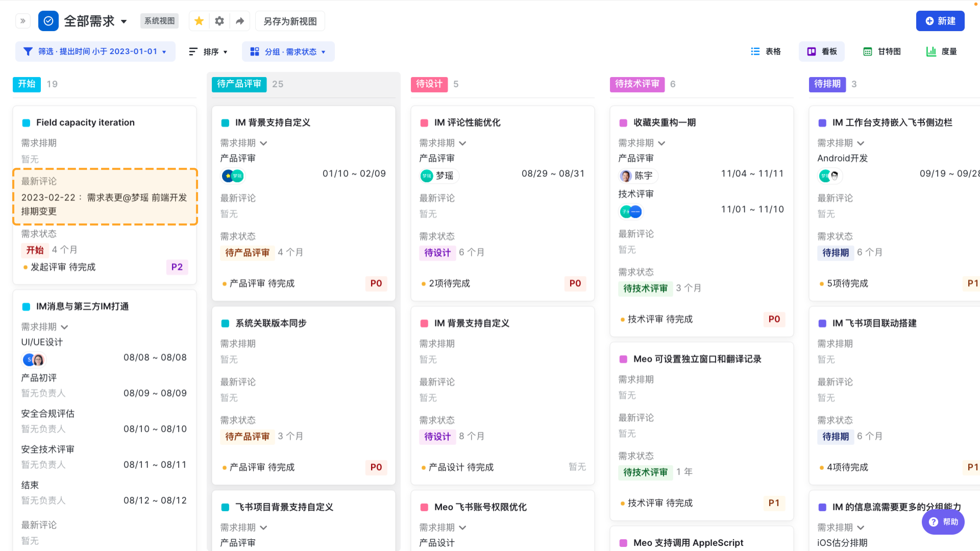Switch to 甘特图 Gantt view
The width and height of the screenshot is (980, 551).
click(882, 51)
